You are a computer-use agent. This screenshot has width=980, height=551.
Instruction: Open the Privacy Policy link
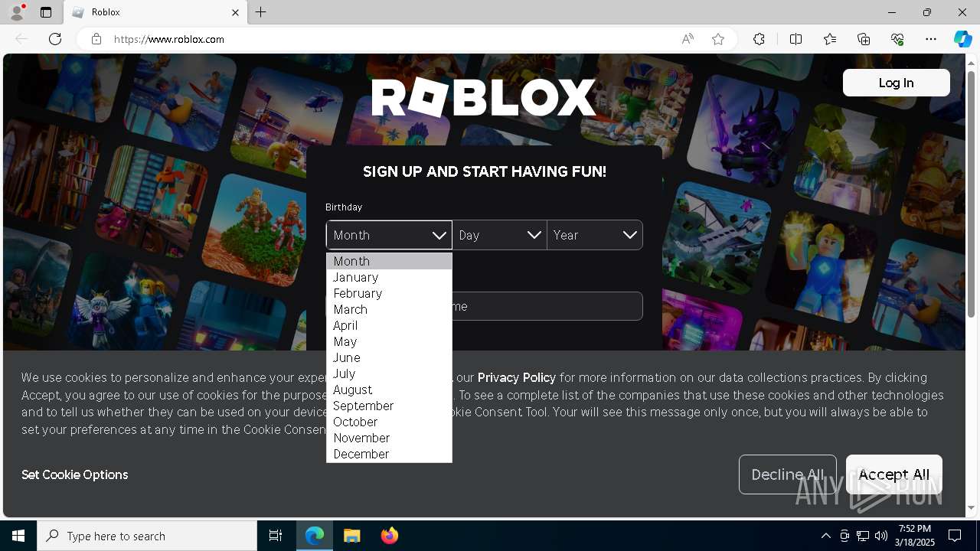517,377
